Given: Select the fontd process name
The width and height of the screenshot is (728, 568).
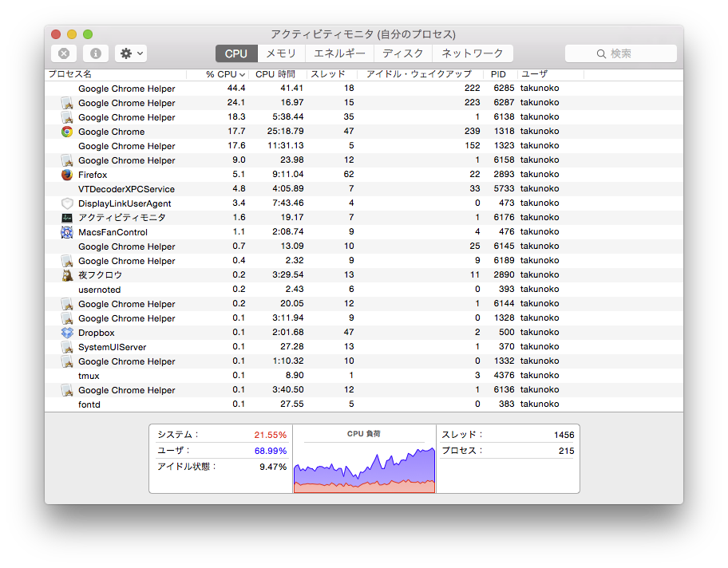Looking at the screenshot, I should 89,404.
